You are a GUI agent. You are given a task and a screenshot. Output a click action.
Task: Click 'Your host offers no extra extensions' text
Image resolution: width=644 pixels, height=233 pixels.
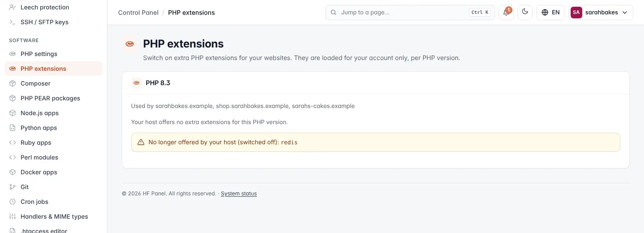(x=209, y=122)
